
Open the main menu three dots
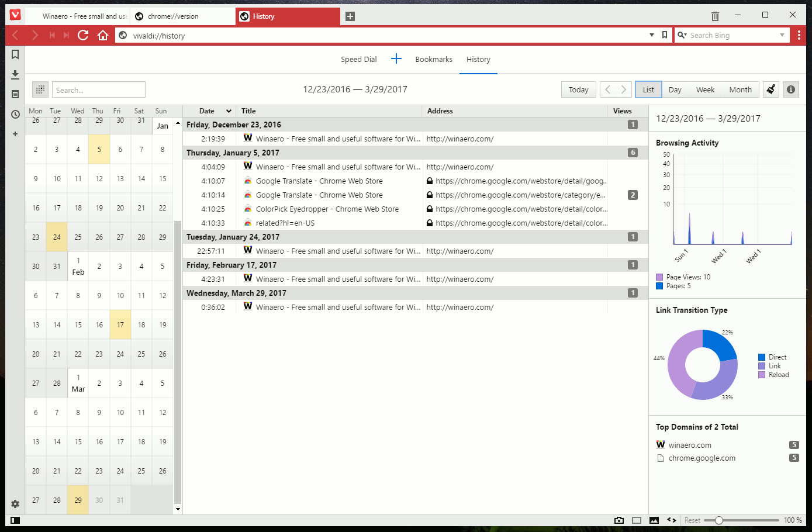tap(799, 36)
